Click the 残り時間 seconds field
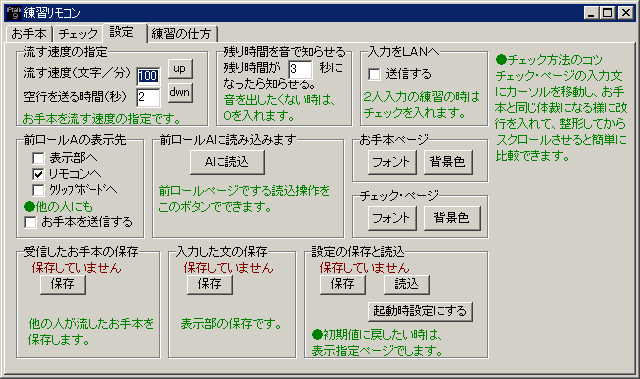Viewport: 640px width, 379px height. point(300,69)
